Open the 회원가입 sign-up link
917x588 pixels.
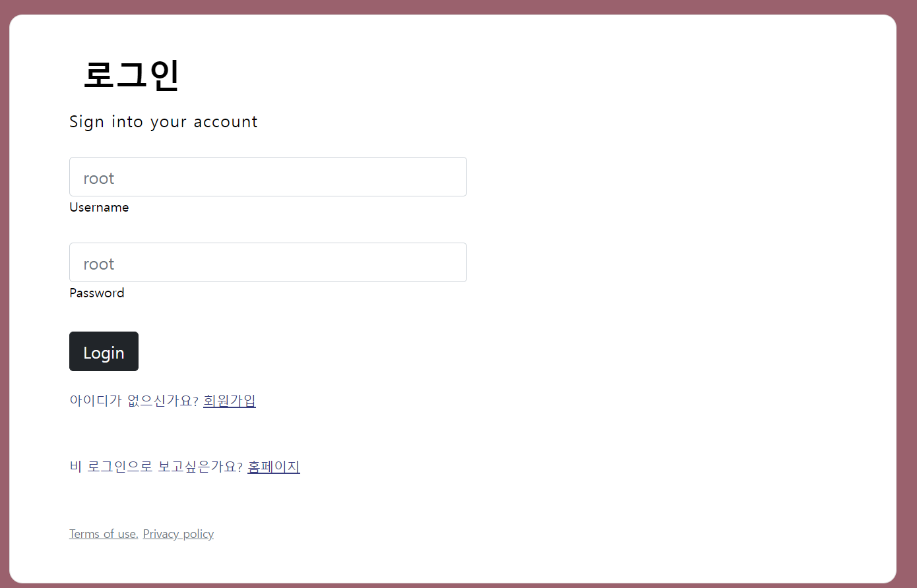coord(230,400)
